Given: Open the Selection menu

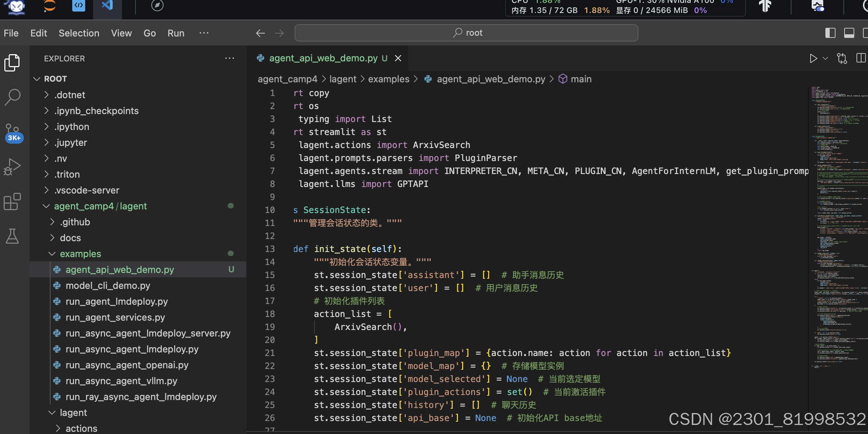Looking at the screenshot, I should [x=79, y=33].
